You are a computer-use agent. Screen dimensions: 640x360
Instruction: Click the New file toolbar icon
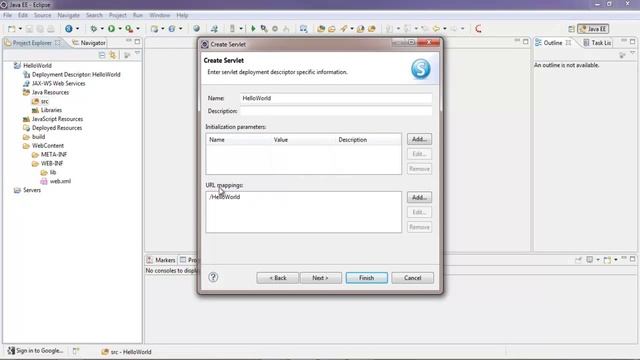[12, 29]
